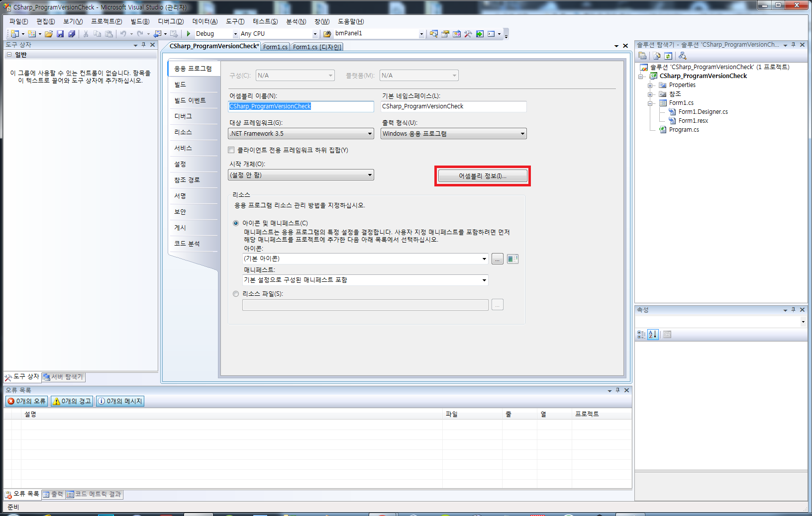Select the Icon and manifest radio button
The height and width of the screenshot is (516, 812).
pyautogui.click(x=236, y=223)
